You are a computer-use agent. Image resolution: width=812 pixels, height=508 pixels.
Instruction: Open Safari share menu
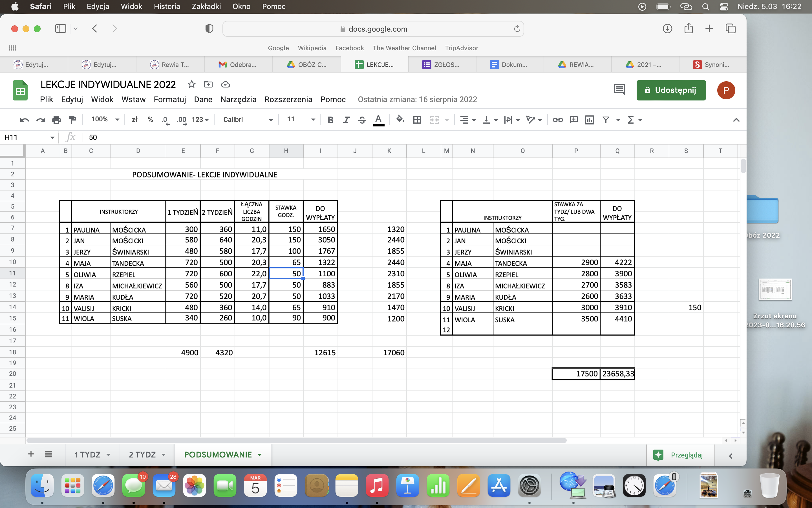689,28
